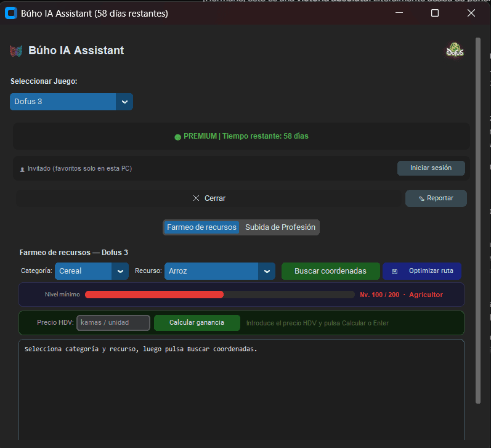Click the Calcular ganancia button
Viewport: 491px width, 448px height.
point(197,323)
